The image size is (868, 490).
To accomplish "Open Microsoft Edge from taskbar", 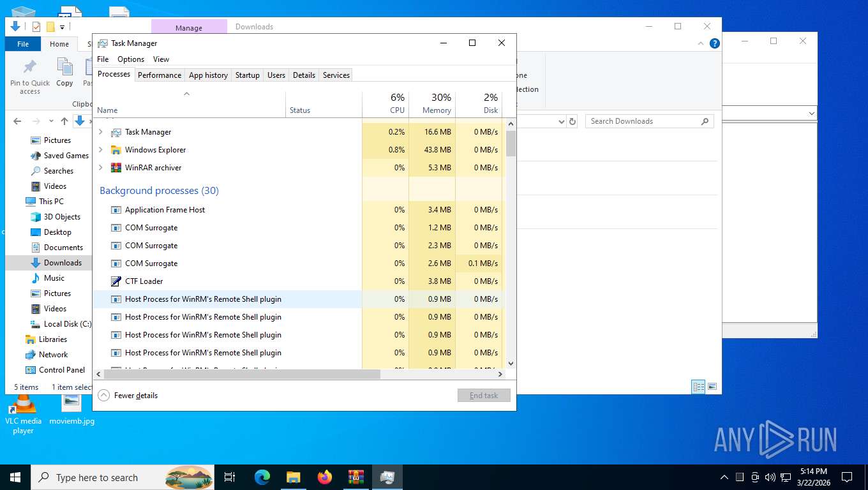I will point(262,477).
